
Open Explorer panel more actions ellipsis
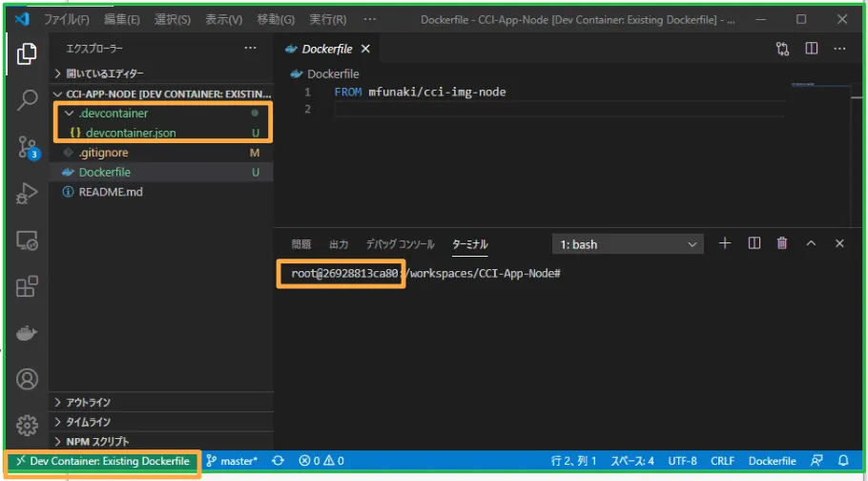click(250, 49)
